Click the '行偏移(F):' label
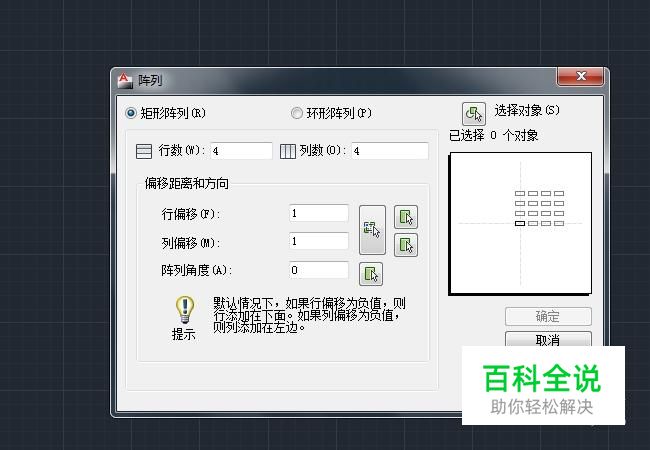 (191, 214)
